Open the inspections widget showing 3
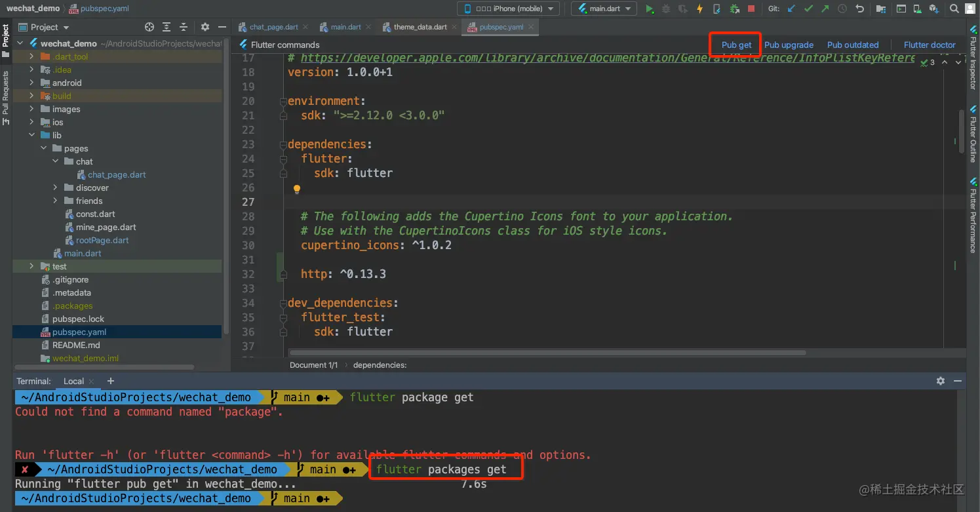This screenshot has height=512, width=980. (928, 62)
